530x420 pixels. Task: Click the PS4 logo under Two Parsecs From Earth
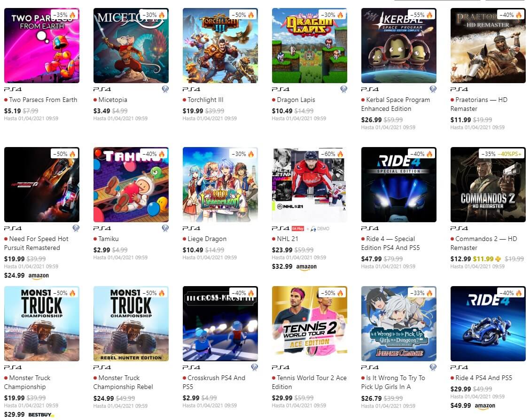pyautogui.click(x=13, y=89)
